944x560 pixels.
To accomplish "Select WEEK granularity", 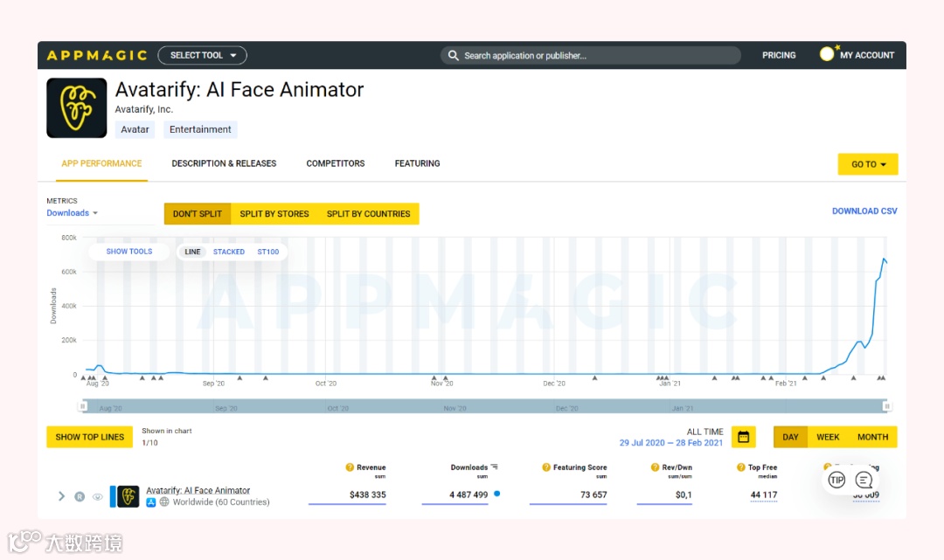I will [828, 438].
